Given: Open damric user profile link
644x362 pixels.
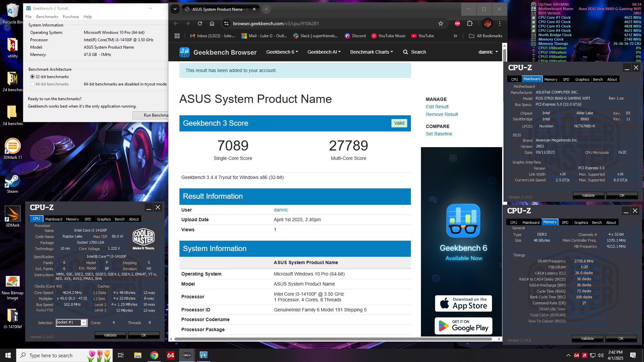Looking at the screenshot, I should [x=281, y=210].
